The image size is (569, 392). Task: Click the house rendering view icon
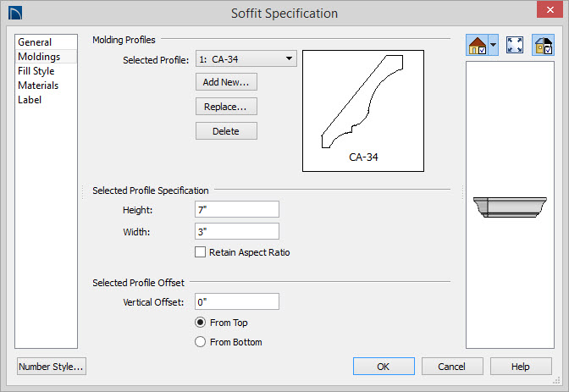pos(478,45)
